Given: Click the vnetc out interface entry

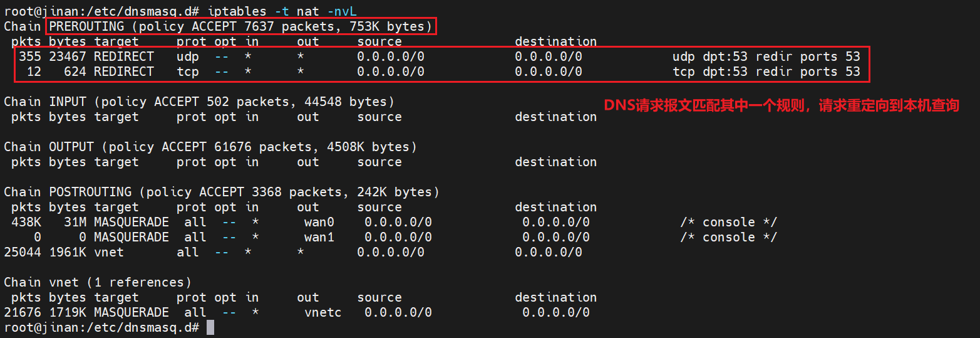Looking at the screenshot, I should tap(323, 312).
